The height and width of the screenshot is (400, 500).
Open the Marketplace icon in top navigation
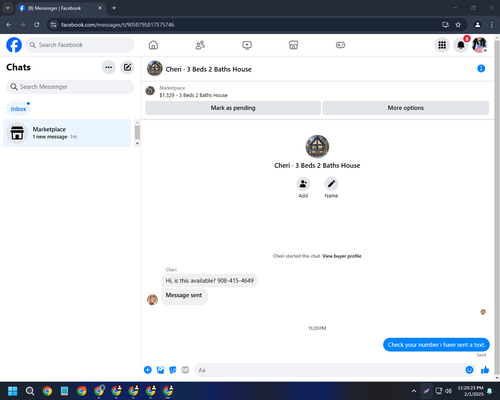(x=293, y=45)
